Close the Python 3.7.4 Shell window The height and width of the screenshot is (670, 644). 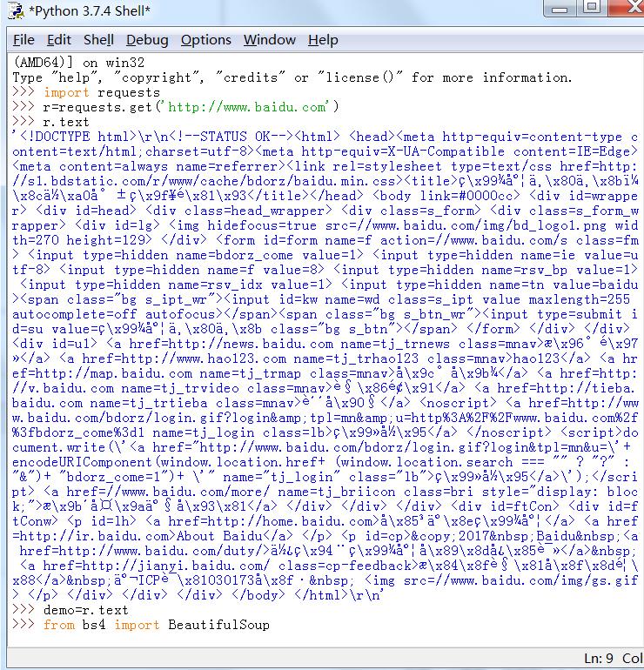tap(628, 8)
